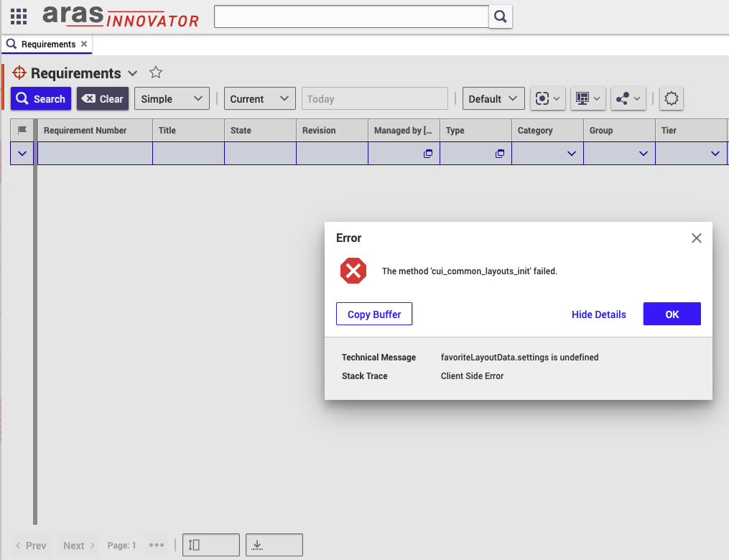729x560 pixels.
Task: Click Hide Details link
Action: [598, 314]
